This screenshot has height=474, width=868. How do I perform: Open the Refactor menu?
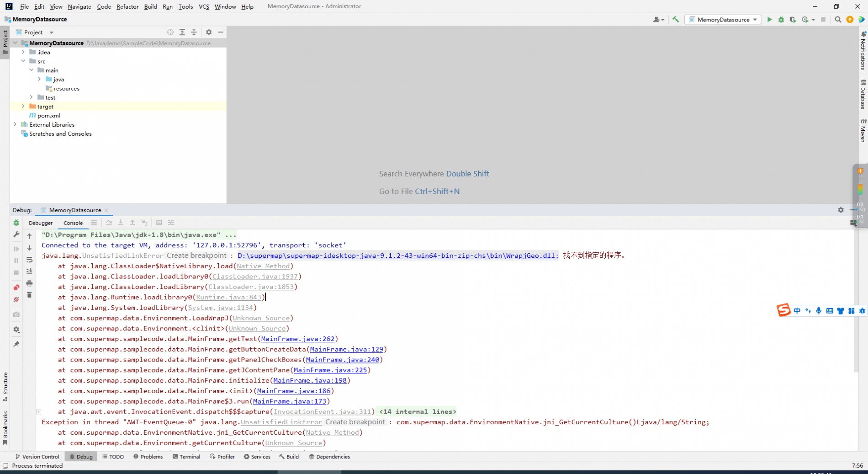127,6
